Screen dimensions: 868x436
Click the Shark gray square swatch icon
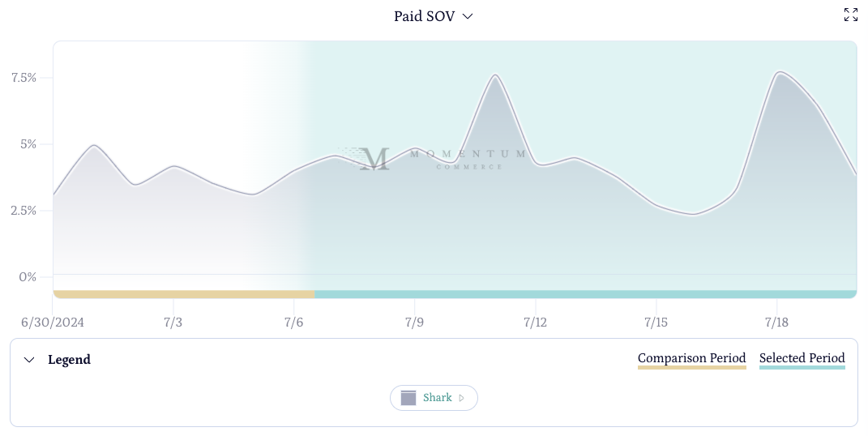(408, 398)
